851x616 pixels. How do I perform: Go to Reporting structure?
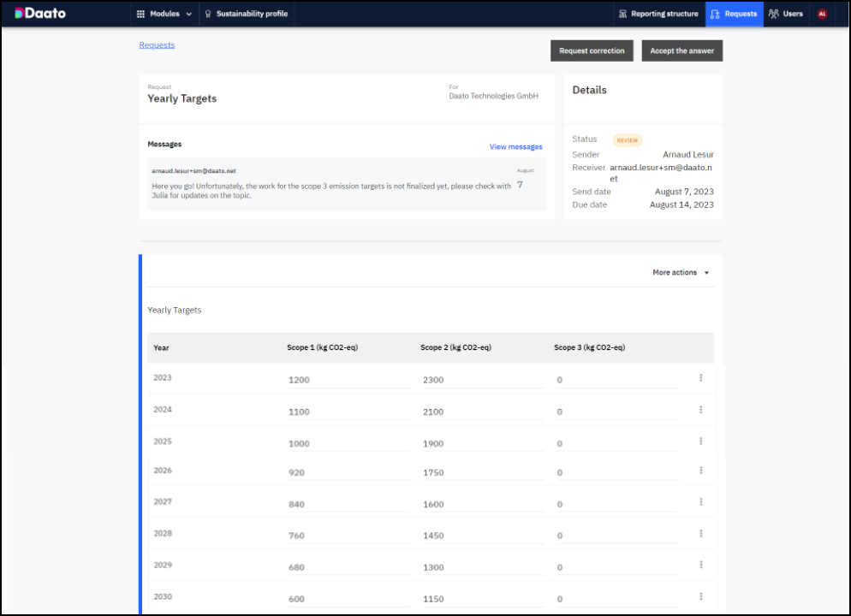658,14
